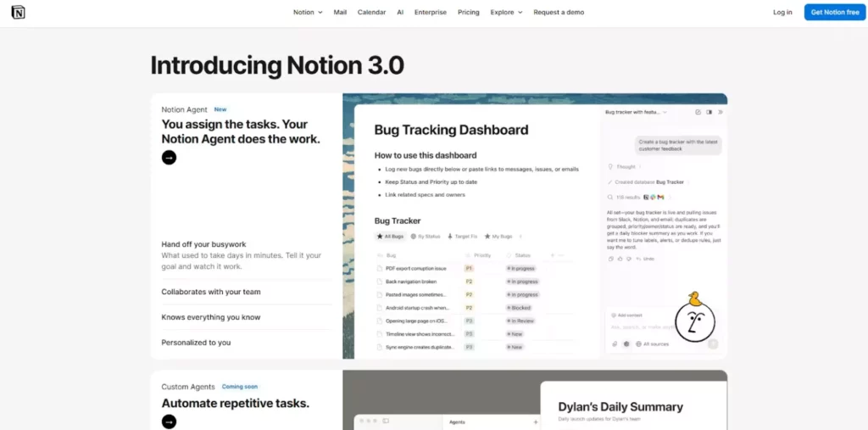
Task: Open Pricing in navigation
Action: tap(468, 12)
